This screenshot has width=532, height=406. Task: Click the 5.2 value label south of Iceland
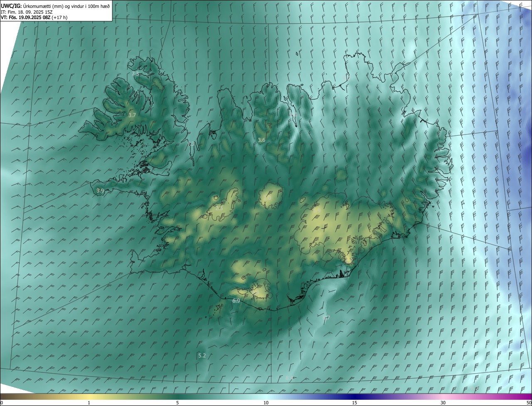click(202, 355)
